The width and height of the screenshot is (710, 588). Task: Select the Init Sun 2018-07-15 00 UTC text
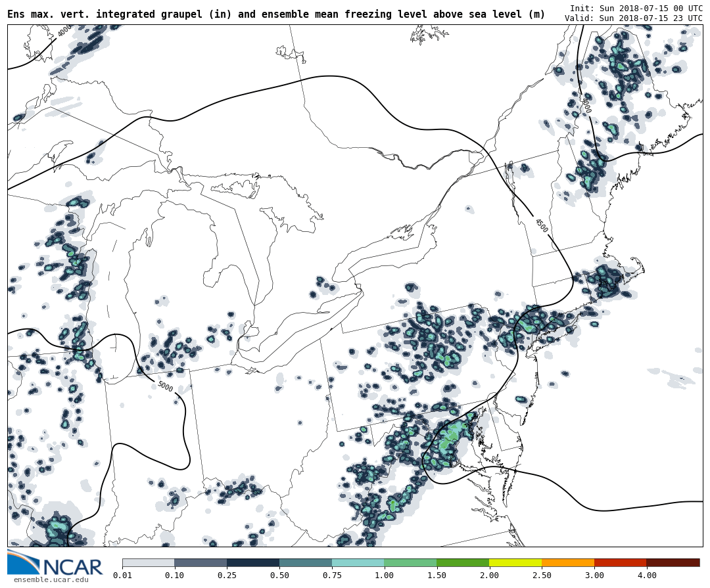(x=636, y=9)
